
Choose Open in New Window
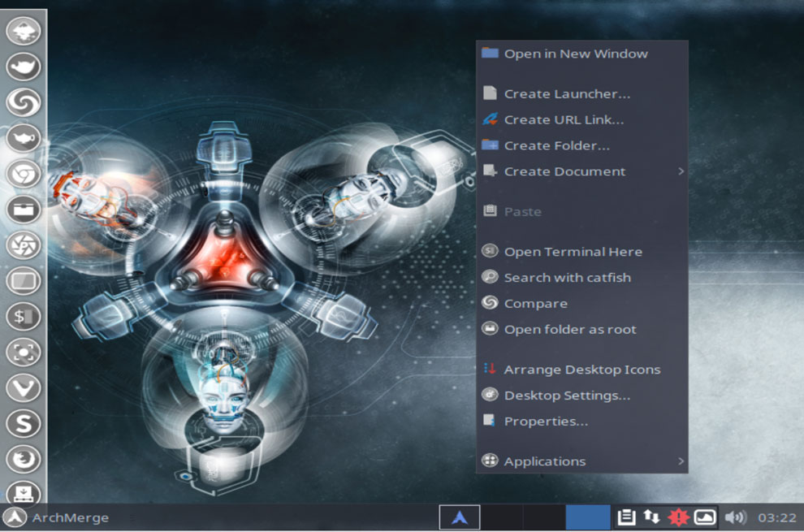[582, 54]
